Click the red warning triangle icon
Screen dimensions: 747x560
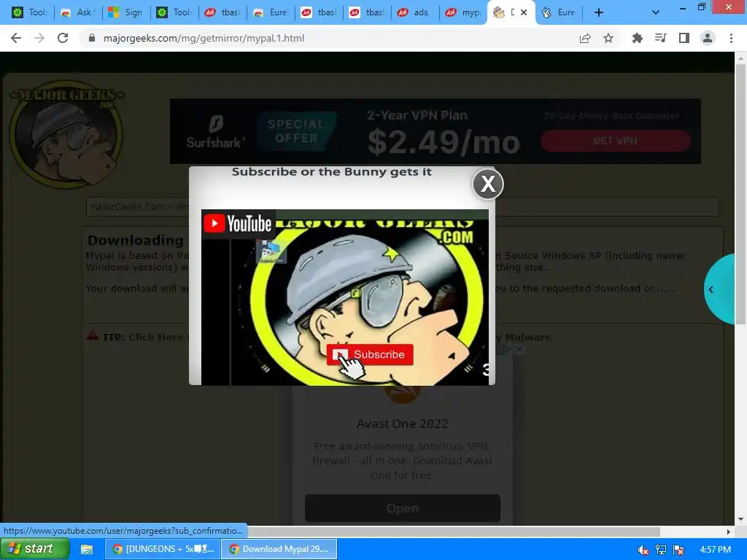(x=92, y=335)
